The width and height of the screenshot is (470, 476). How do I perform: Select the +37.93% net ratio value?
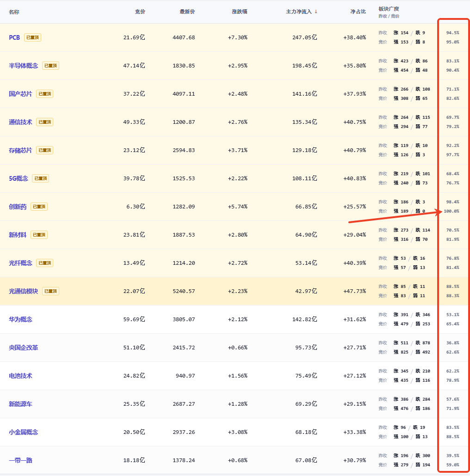click(x=354, y=94)
